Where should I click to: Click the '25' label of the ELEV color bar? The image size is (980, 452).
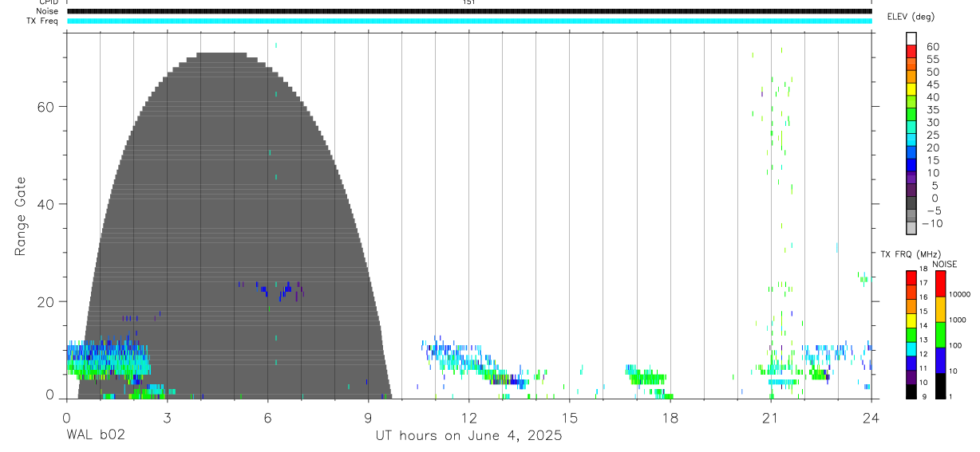point(932,135)
